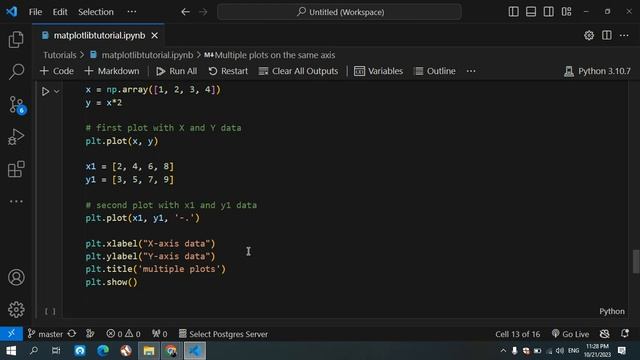The width and height of the screenshot is (640, 360).
Task: Open notebook settings gear in editor title
Action: pyautogui.click(x=589, y=36)
